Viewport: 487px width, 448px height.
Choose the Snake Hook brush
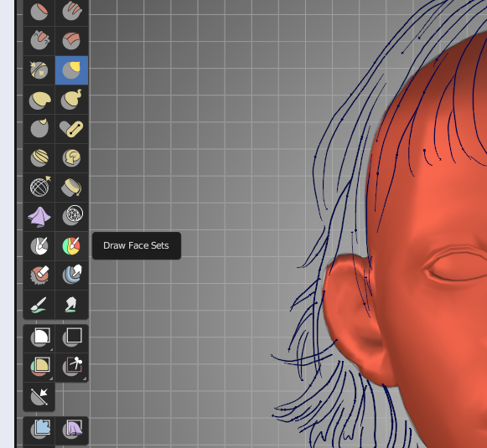(71, 100)
